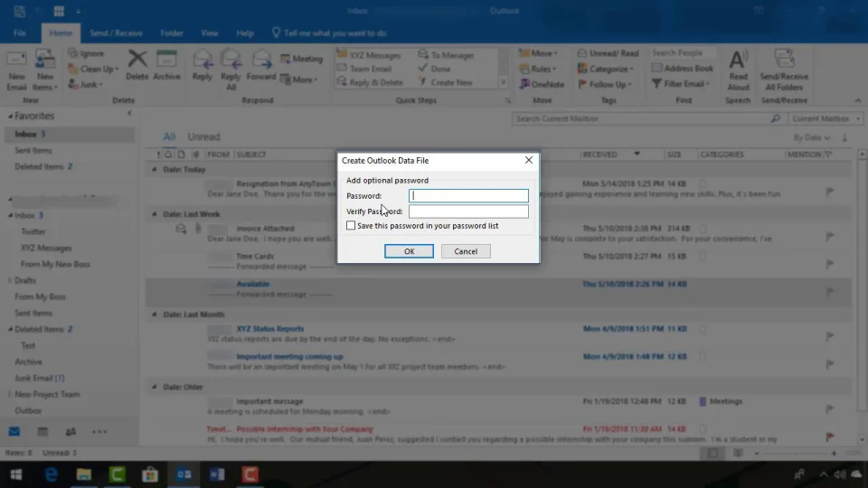The width and height of the screenshot is (868, 488).
Task: Click Cancel in the dialog
Action: [x=466, y=251]
